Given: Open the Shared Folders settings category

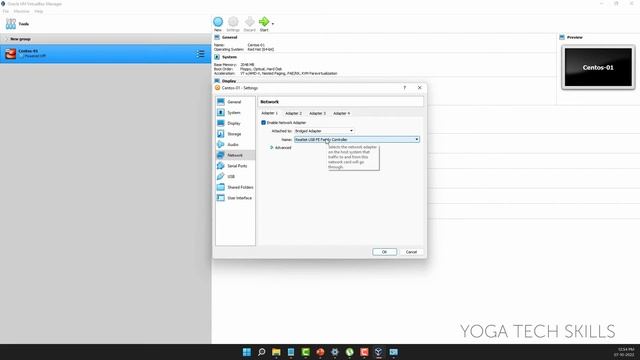Looking at the screenshot, I should (235, 187).
